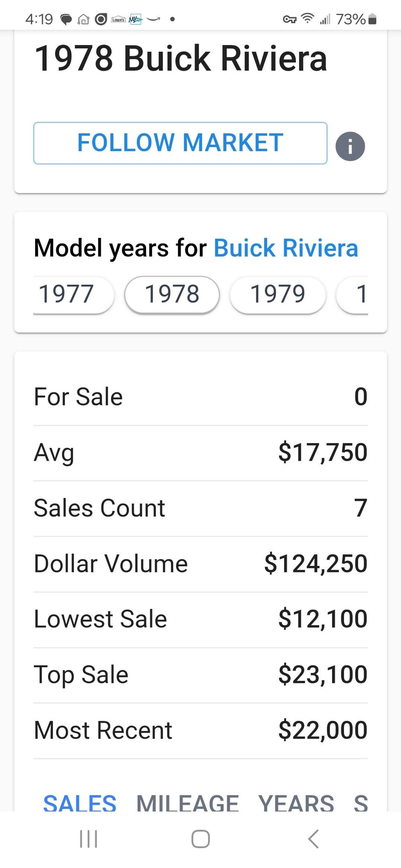Tap the smart home notification icon
The height and width of the screenshot is (868, 401).
click(83, 19)
